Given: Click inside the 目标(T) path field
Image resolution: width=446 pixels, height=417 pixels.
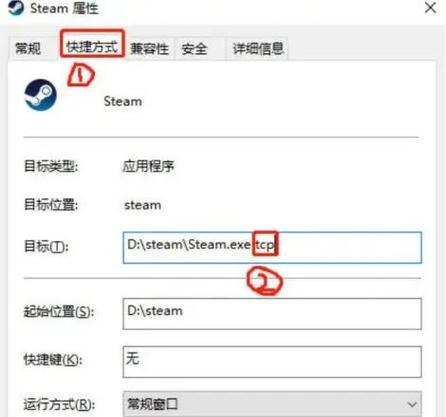Looking at the screenshot, I should pyautogui.click(x=272, y=248).
